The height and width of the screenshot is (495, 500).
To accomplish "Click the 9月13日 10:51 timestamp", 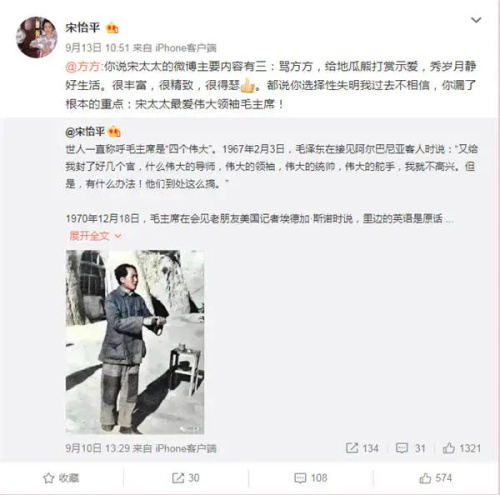I will (x=97, y=48).
